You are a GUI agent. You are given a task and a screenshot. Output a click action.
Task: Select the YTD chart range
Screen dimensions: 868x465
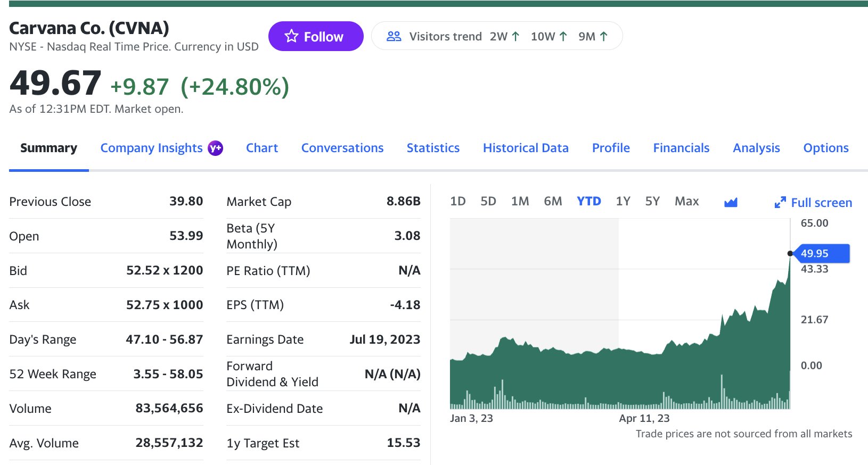click(x=589, y=201)
